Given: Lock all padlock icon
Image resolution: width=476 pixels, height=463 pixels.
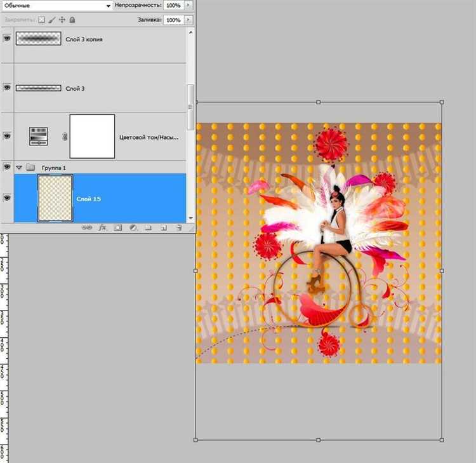Looking at the screenshot, I should click(x=72, y=20).
